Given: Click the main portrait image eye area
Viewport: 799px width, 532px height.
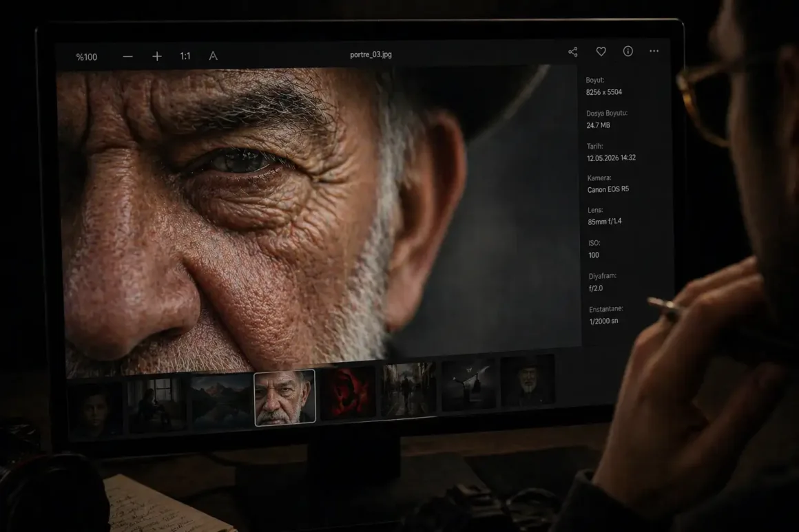Looking at the screenshot, I should point(234,163).
